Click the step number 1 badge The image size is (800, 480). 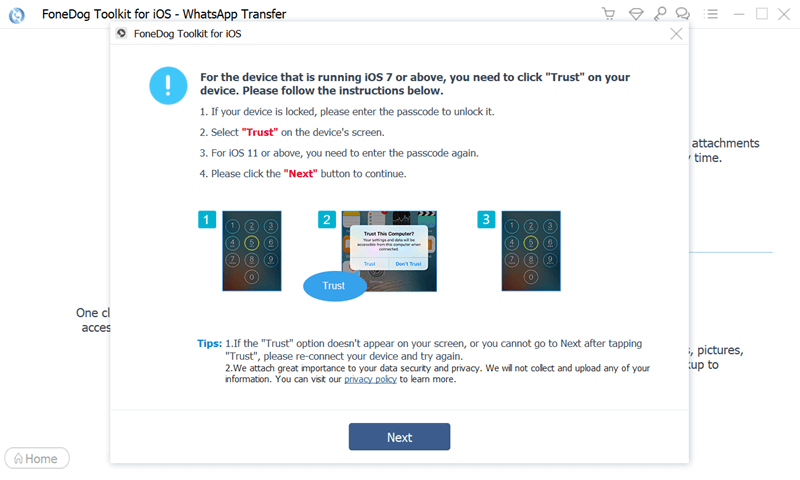click(x=207, y=220)
